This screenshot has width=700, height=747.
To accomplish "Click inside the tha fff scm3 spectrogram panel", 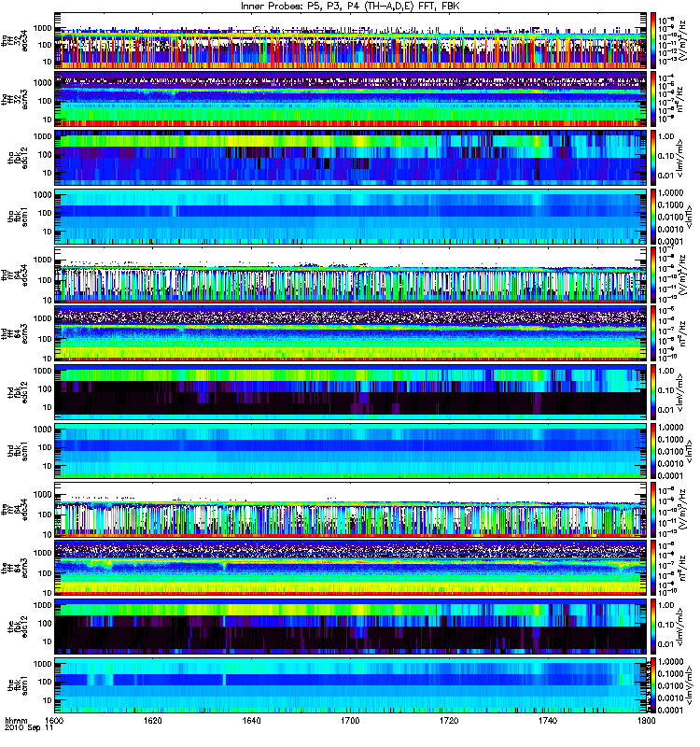I will point(350,99).
